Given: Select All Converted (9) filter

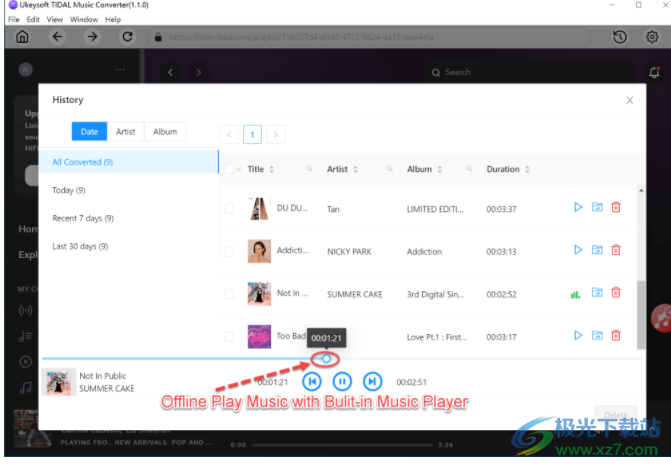Looking at the screenshot, I should [128, 162].
